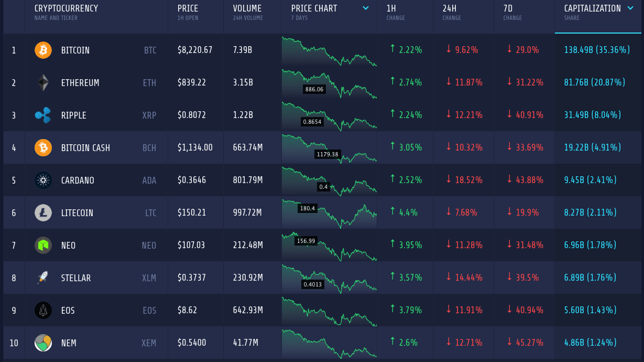Click the BCH ticker symbol
This screenshot has width=644, height=362.
pyautogui.click(x=149, y=148)
